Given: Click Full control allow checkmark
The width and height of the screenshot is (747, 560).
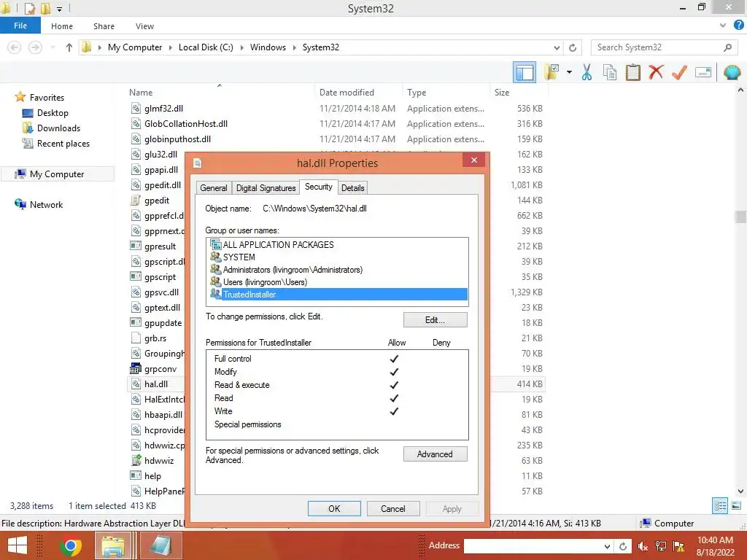Looking at the screenshot, I should tap(394, 359).
